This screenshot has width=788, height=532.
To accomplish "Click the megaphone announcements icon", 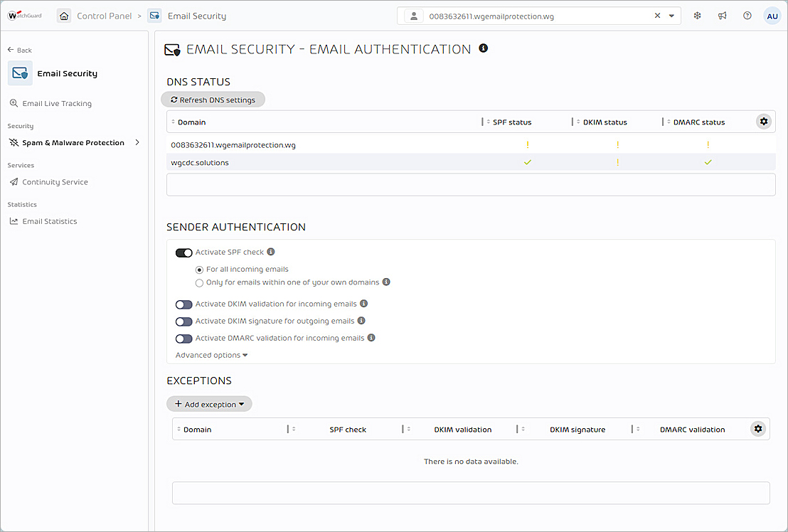I will click(722, 15).
